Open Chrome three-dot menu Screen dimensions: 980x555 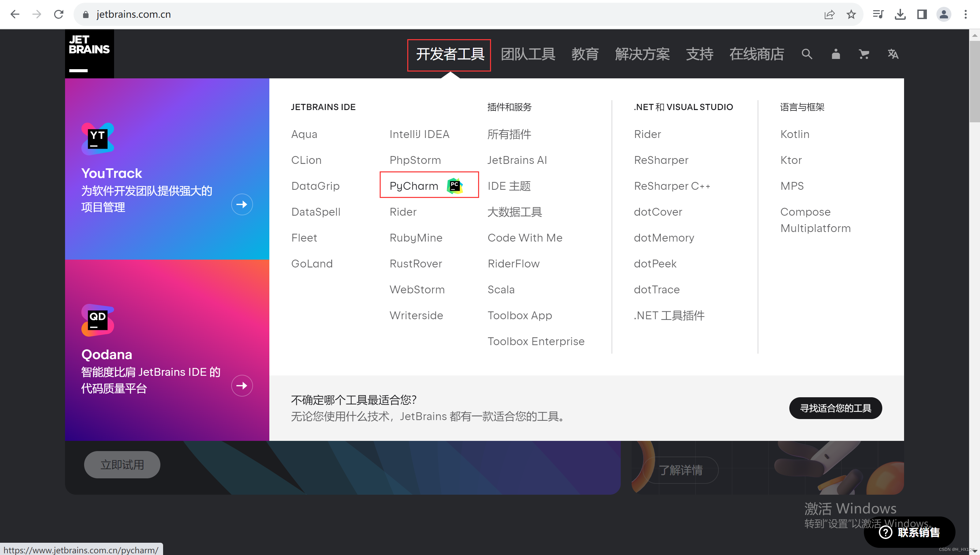click(965, 15)
